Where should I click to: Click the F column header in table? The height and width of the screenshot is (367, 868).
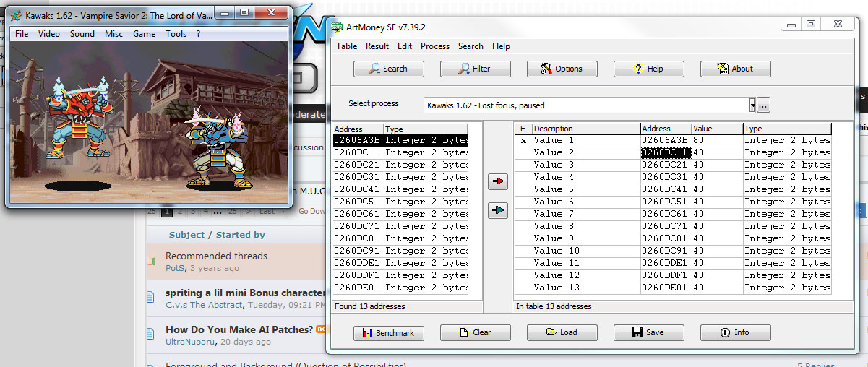[x=523, y=129]
